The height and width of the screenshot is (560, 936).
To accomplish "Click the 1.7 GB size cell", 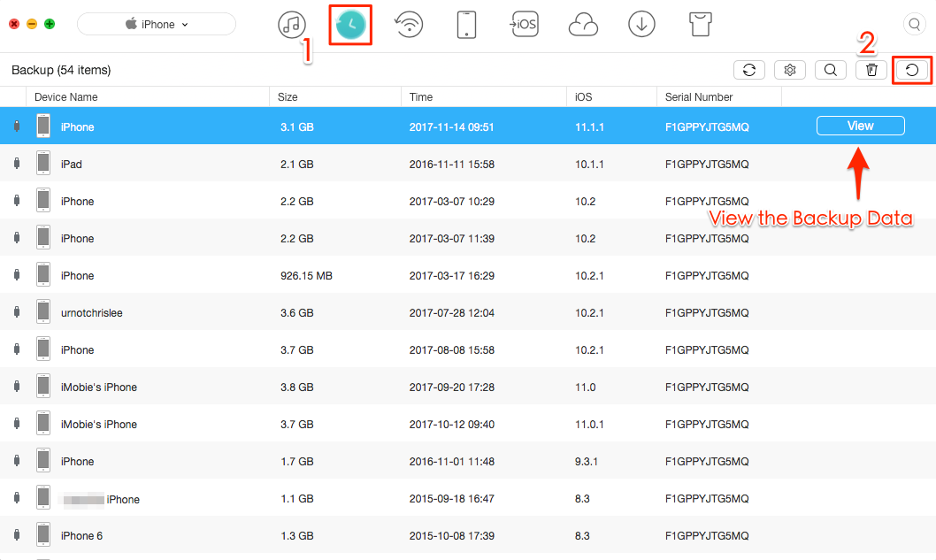I will 296,462.
